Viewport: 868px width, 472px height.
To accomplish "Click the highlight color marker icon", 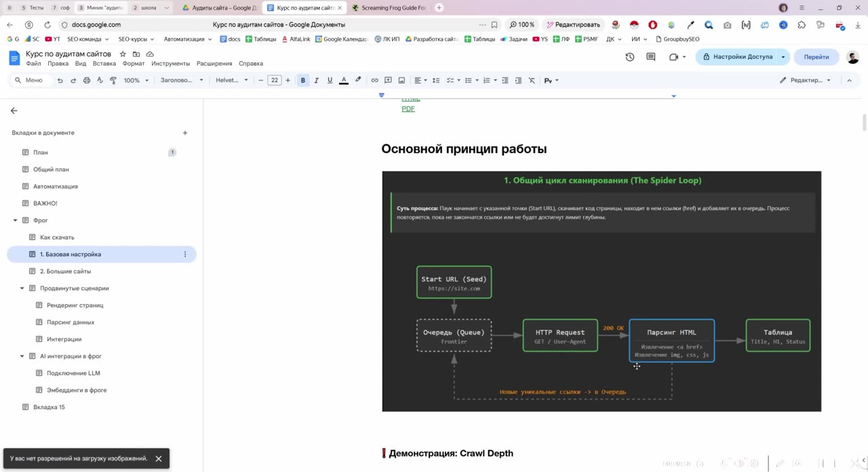I will [358, 80].
